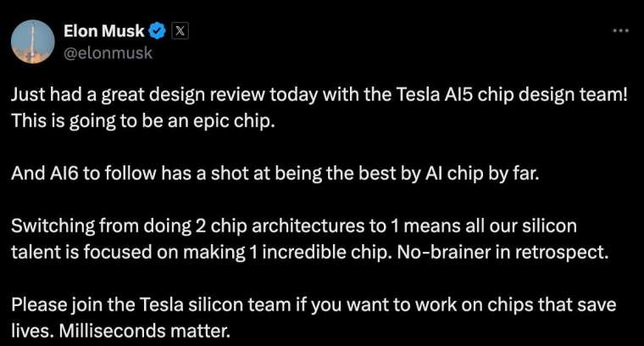Image resolution: width=644 pixels, height=346 pixels.
Task: Click the X affiliation badge beside name
Action: [x=180, y=31]
